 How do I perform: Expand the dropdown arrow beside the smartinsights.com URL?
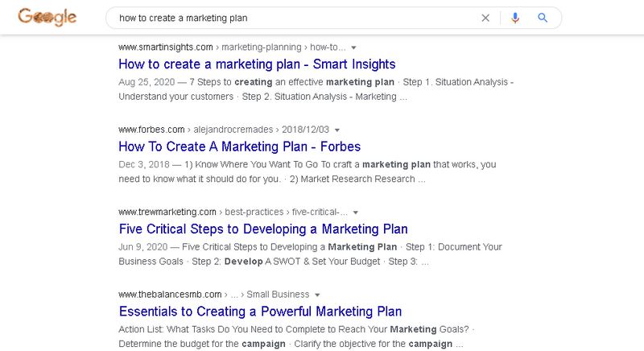(x=354, y=47)
